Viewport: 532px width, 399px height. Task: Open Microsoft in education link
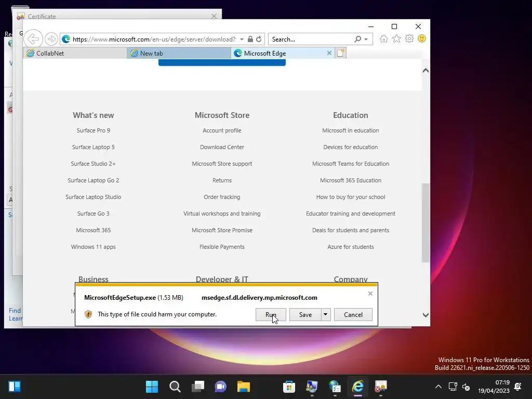[x=351, y=130]
